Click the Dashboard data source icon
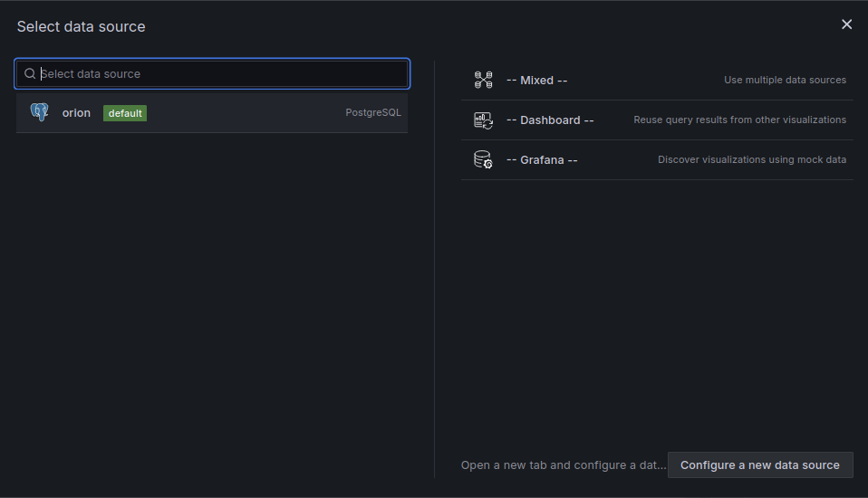This screenshot has width=868, height=498. pos(483,120)
